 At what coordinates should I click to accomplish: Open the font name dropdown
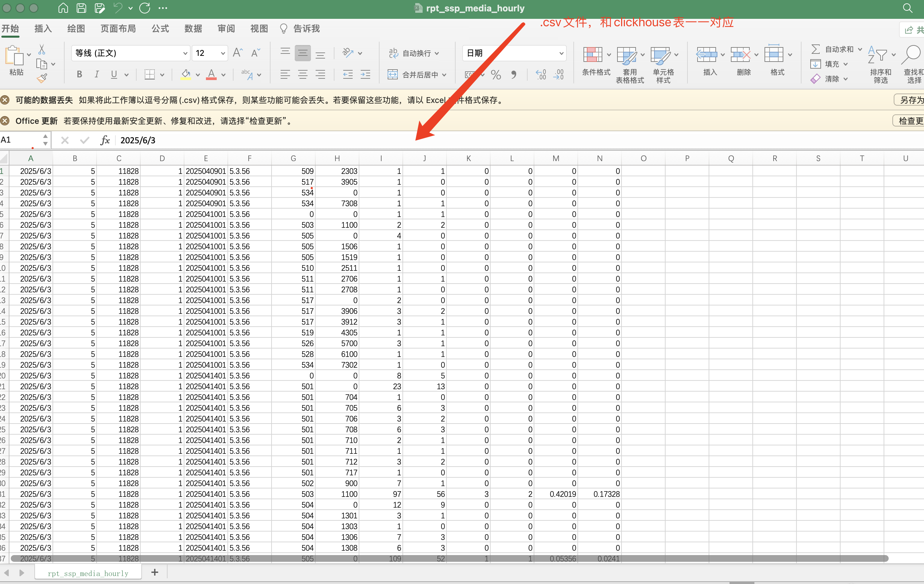[185, 53]
